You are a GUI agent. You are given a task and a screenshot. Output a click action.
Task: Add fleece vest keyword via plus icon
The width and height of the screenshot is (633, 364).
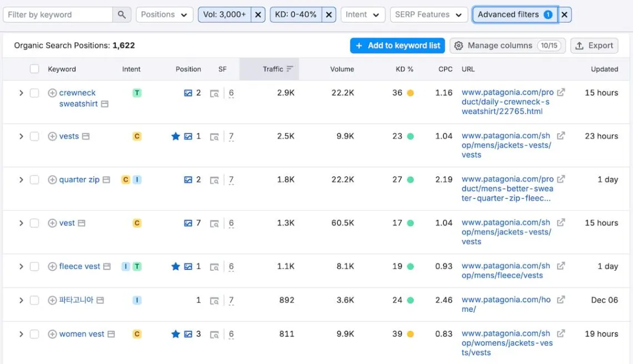[52, 266]
